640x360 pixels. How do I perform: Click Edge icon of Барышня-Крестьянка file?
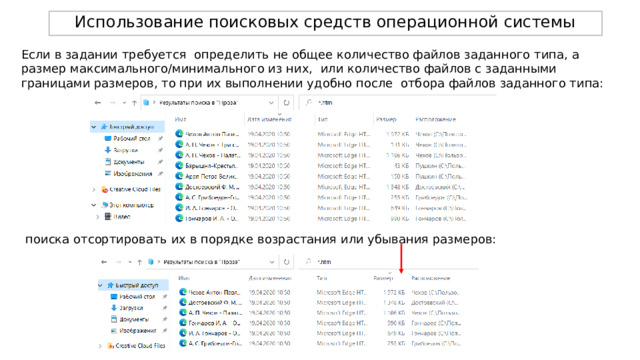point(179,165)
